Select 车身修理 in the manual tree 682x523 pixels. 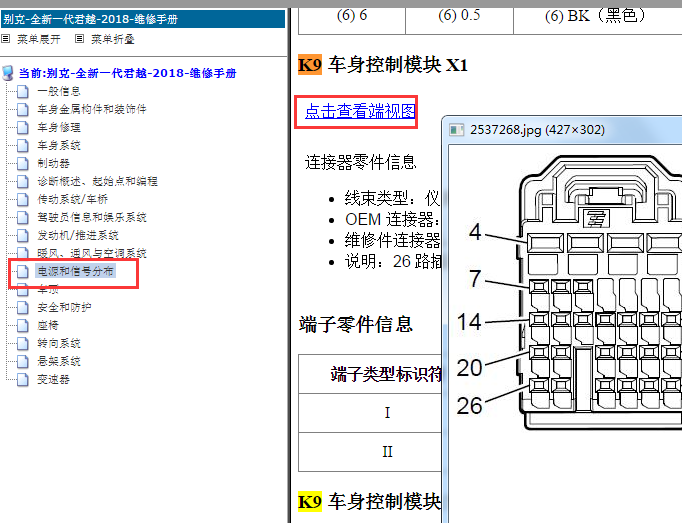click(59, 127)
